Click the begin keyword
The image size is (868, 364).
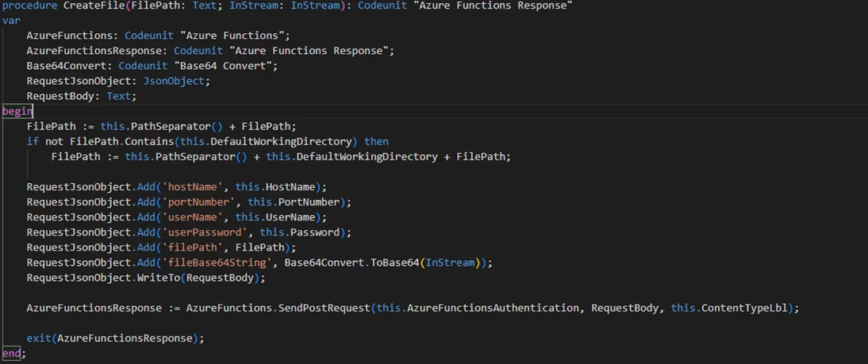17,111
